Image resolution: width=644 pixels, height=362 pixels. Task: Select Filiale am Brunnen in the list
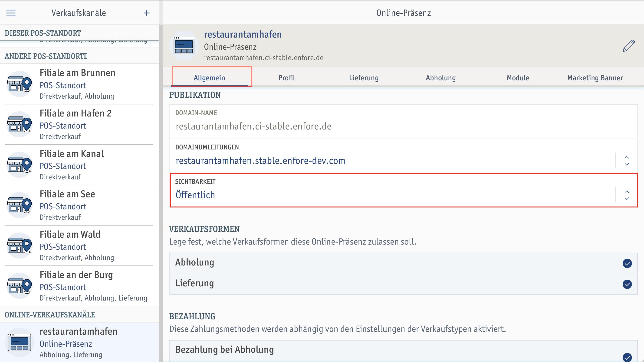(x=79, y=84)
